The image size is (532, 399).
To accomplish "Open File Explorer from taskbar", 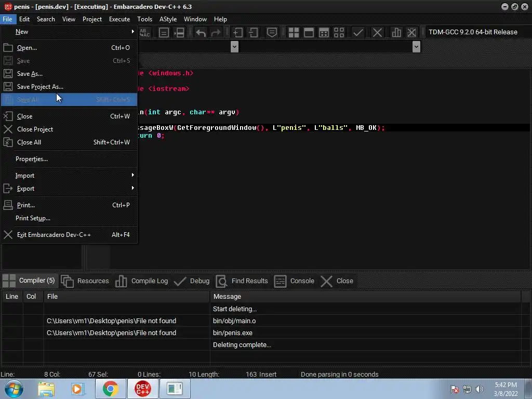I will coord(46,389).
